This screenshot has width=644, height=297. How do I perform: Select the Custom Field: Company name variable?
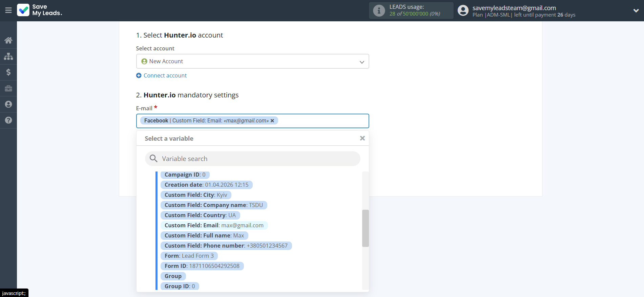pos(214,205)
